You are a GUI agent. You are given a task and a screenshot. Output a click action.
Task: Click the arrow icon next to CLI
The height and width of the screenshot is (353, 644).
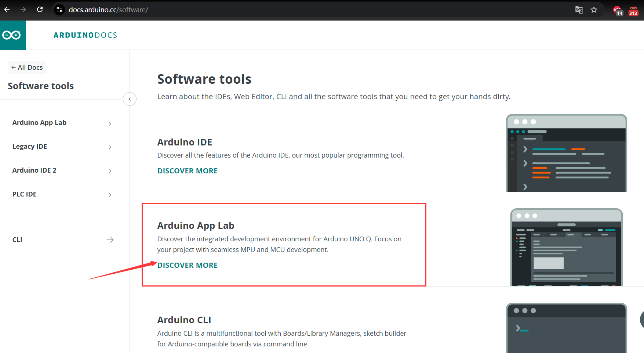(x=110, y=240)
